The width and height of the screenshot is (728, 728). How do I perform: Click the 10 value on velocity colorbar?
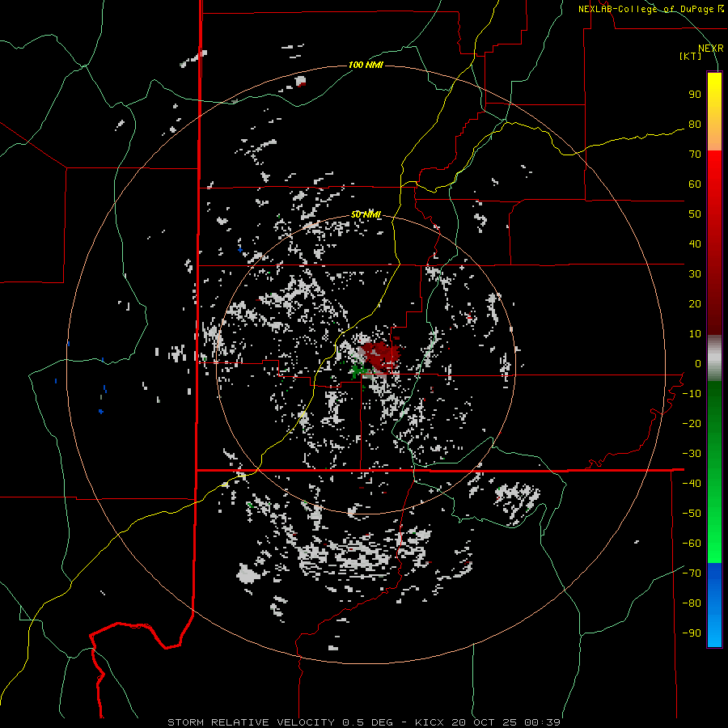tap(695, 334)
